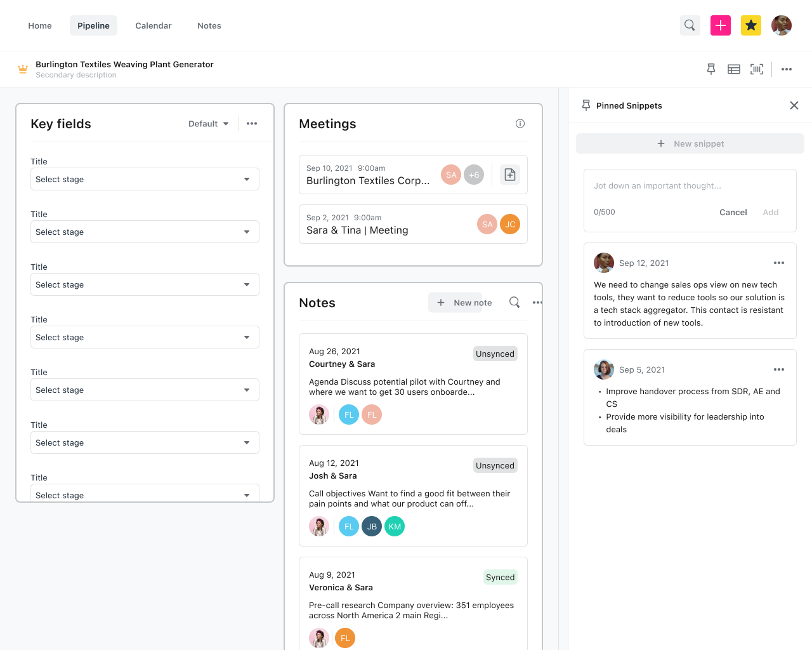This screenshot has width=812, height=650.
Task: Open Key fields more options ellipsis
Action: coord(252,124)
